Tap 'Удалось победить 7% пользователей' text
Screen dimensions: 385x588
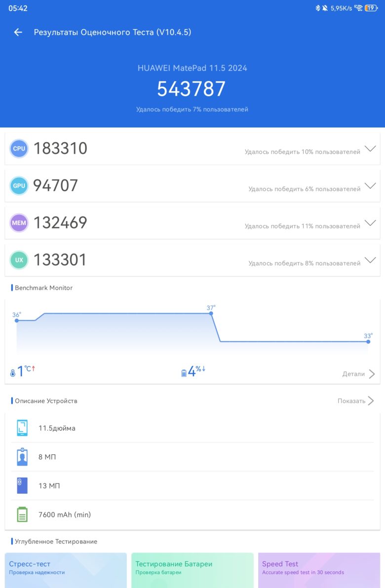point(192,110)
